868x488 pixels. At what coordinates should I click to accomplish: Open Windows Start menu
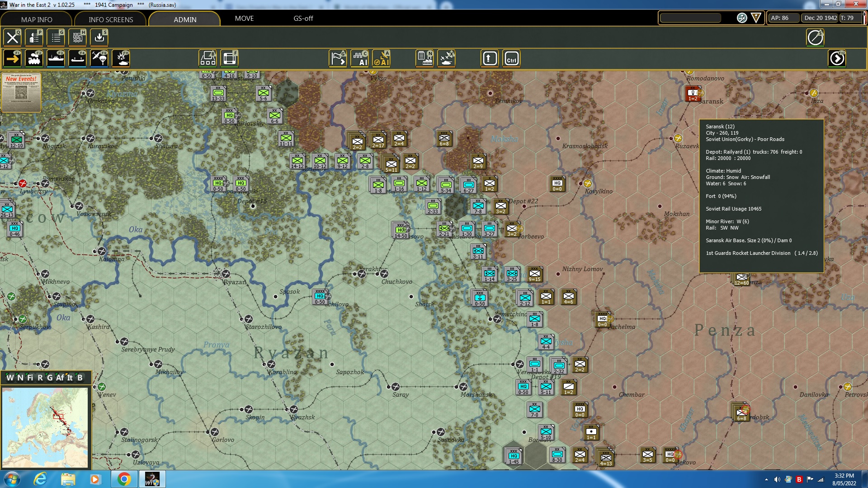12,479
